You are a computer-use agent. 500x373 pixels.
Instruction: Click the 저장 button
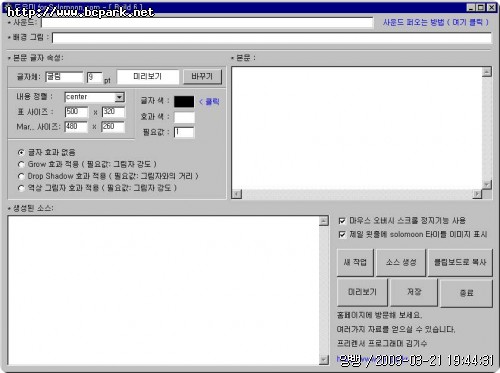point(414,292)
